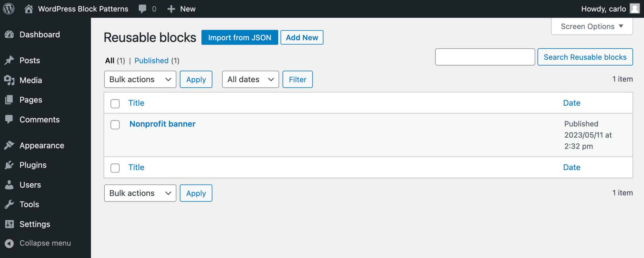Click the Appearance brush icon

tap(9, 145)
